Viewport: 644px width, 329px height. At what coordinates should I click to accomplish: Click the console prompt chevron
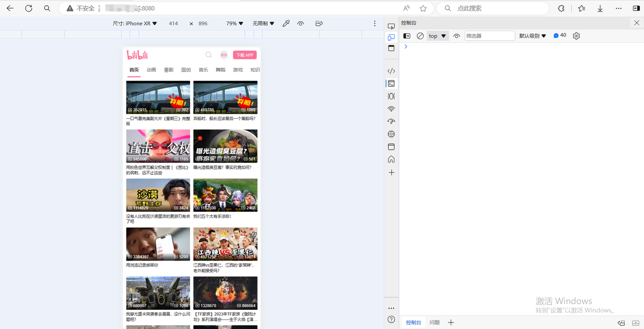[x=406, y=46]
